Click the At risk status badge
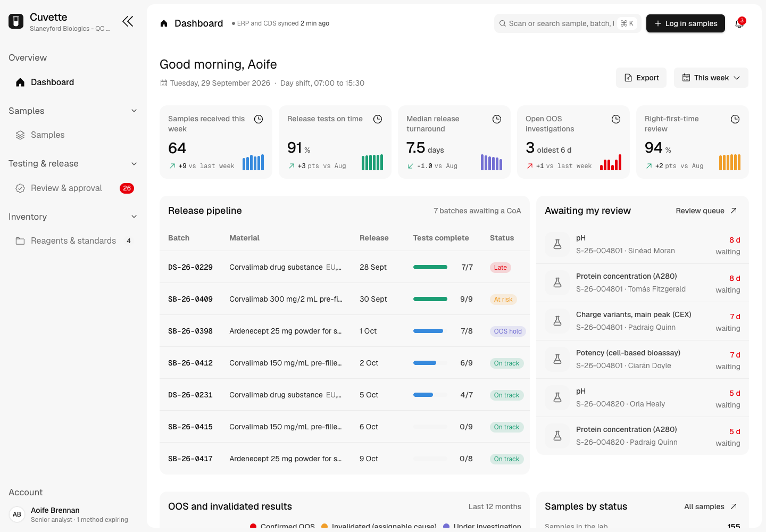Image resolution: width=766 pixels, height=532 pixels. 503,300
